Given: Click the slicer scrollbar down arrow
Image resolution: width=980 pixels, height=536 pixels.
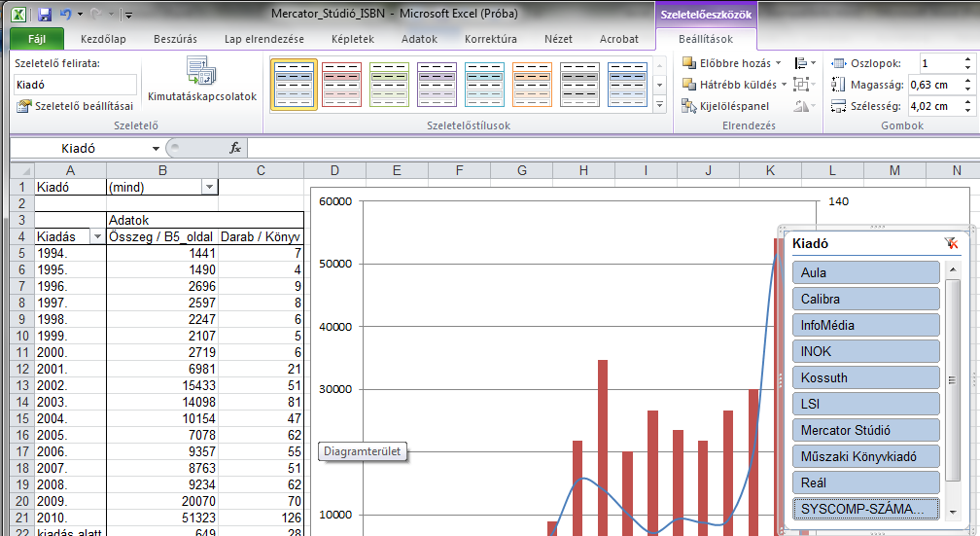Looking at the screenshot, I should 953,513.
